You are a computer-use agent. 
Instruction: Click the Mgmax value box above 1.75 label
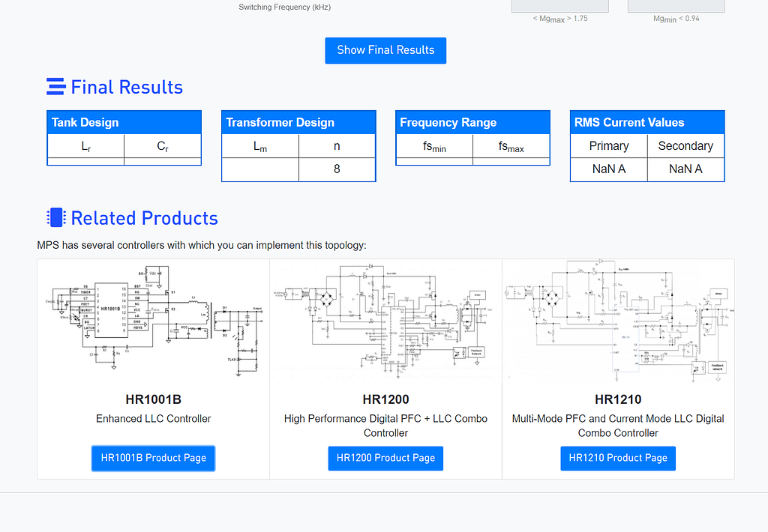pyautogui.click(x=559, y=6)
